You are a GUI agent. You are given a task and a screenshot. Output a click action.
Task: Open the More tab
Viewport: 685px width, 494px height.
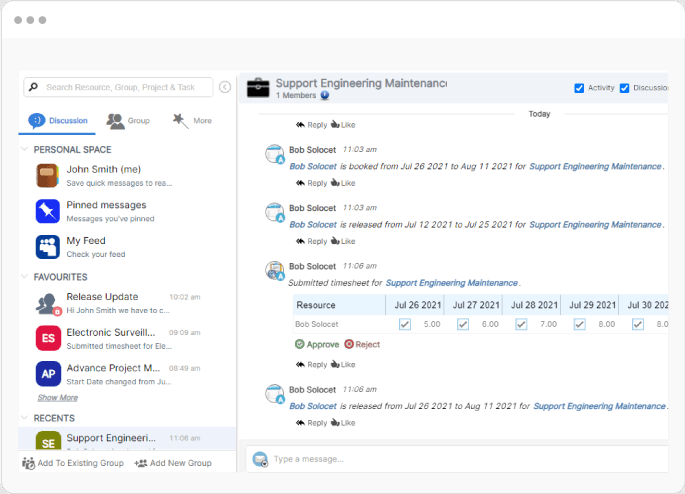click(192, 121)
